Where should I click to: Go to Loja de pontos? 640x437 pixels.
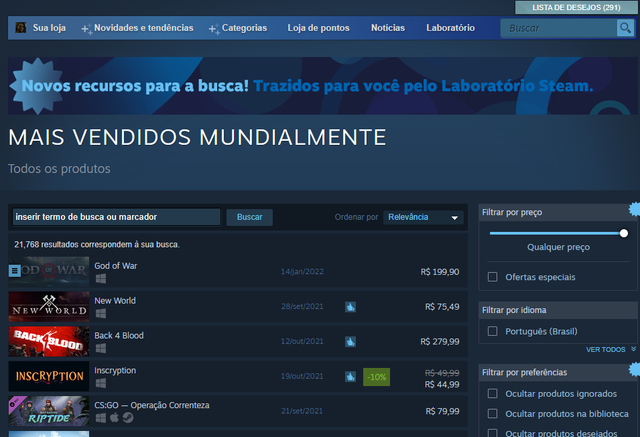pos(318,28)
